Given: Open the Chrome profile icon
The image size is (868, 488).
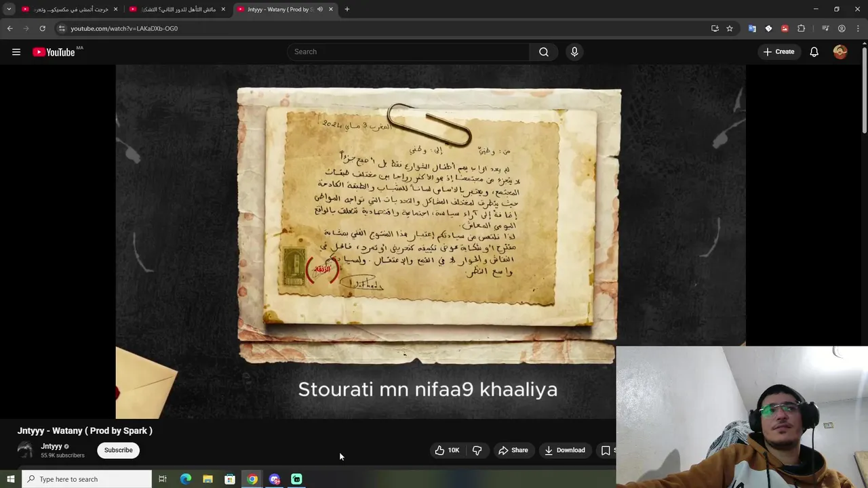Looking at the screenshot, I should click(x=842, y=28).
